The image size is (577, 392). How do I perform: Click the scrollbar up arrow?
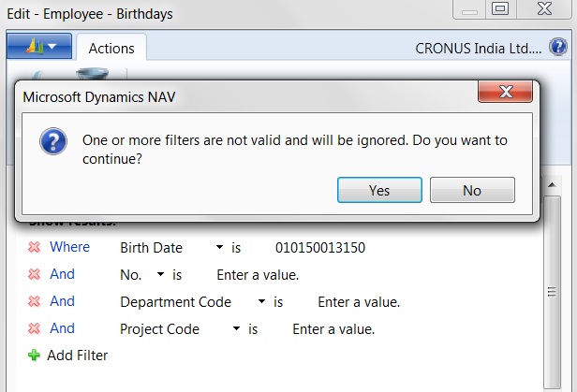[x=552, y=185]
